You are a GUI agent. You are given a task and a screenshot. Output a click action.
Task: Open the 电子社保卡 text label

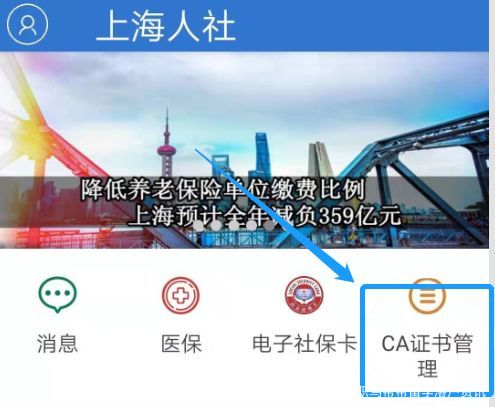(x=304, y=344)
